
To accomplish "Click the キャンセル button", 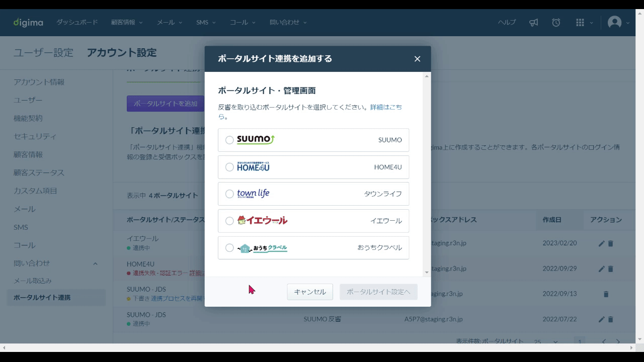I will [x=310, y=292].
